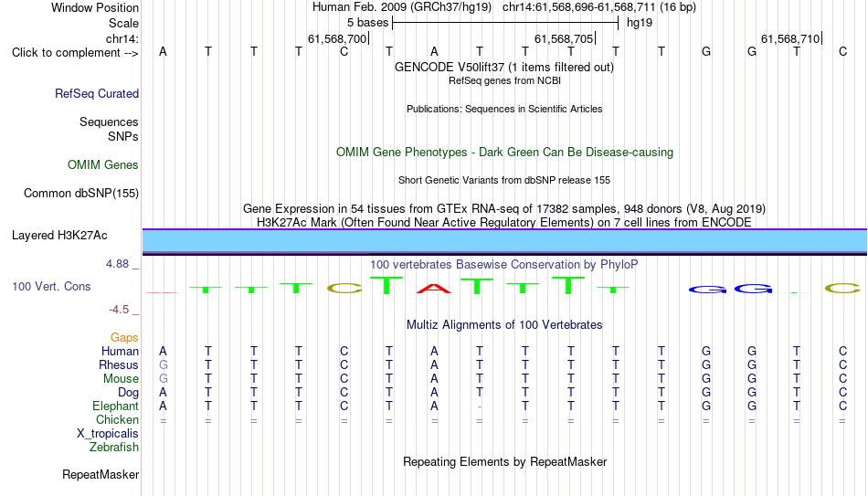The image size is (868, 496).
Task: Click the 'Click to complement -->' label
Action: [x=75, y=53]
